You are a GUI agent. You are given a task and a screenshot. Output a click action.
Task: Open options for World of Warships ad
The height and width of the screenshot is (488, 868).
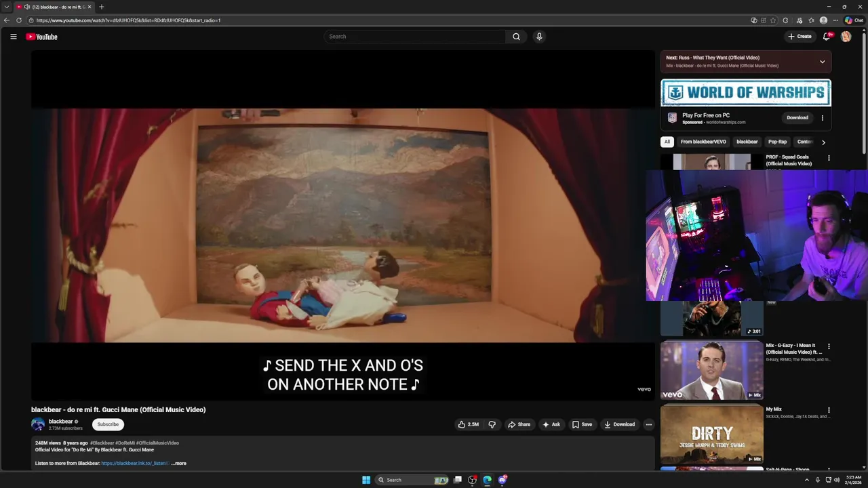[x=823, y=118]
